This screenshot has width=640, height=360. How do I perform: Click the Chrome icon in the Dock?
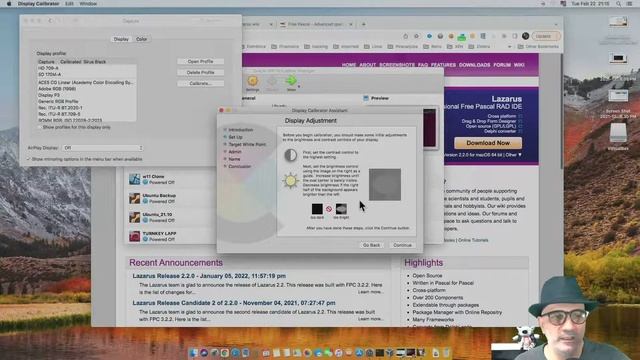pyautogui.click(x=224, y=353)
